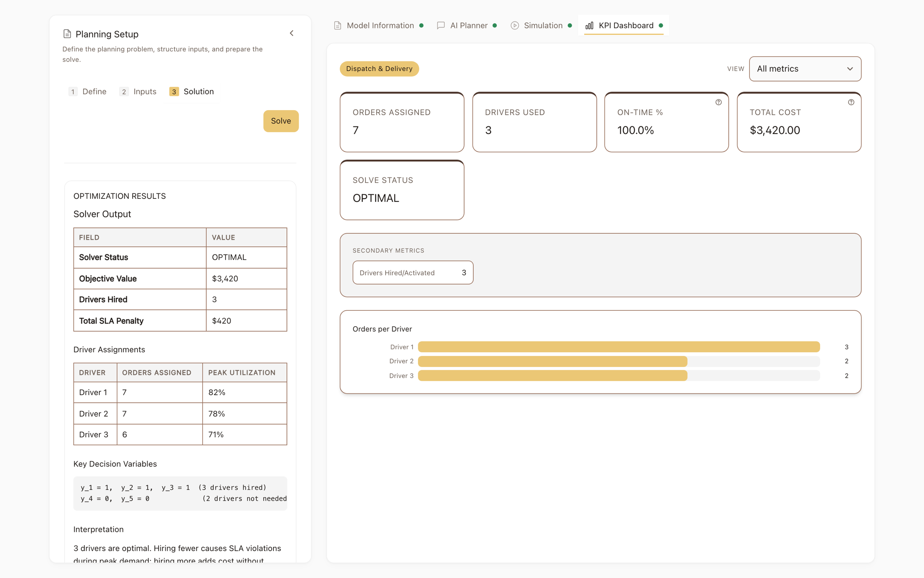924x578 pixels.
Task: Switch to the Model Information tab
Action: [378, 26]
